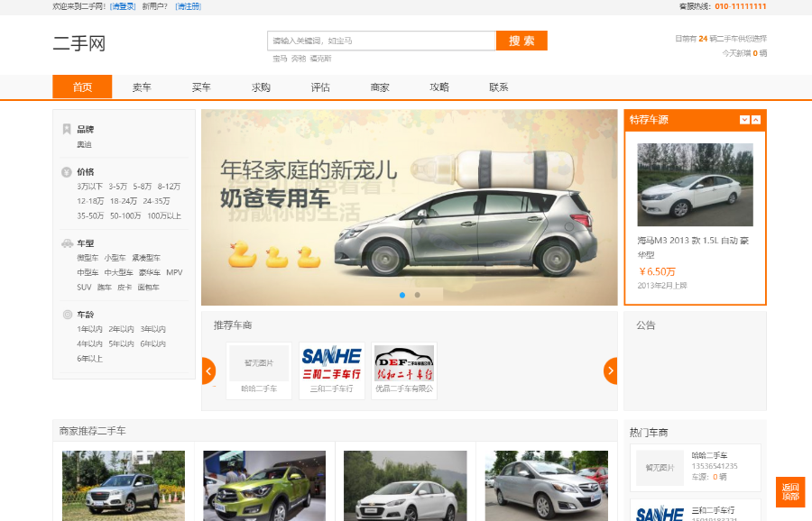The image size is (812, 521).
Task: Go to 首页 tab
Action: click(x=82, y=87)
